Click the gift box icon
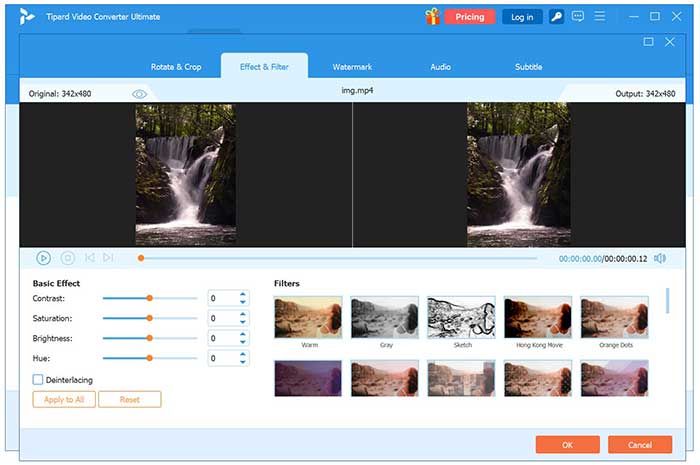Image resolution: width=700 pixels, height=465 pixels. coord(432,16)
